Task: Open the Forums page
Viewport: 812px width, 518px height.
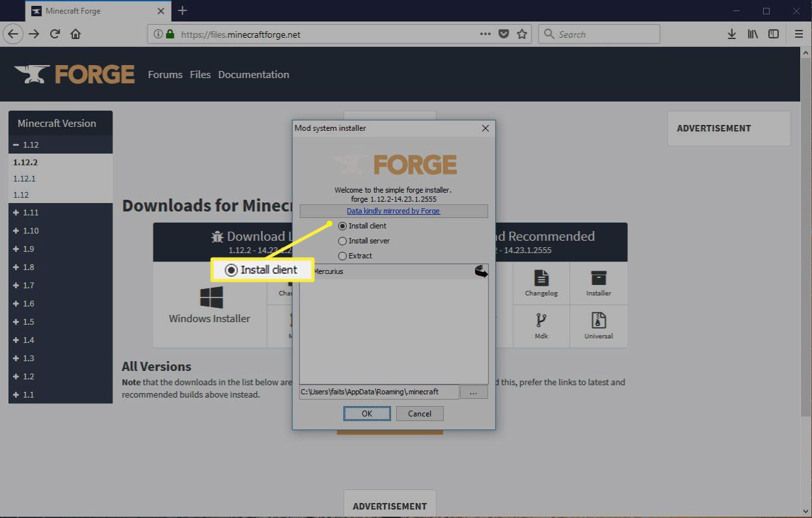Action: pos(165,74)
